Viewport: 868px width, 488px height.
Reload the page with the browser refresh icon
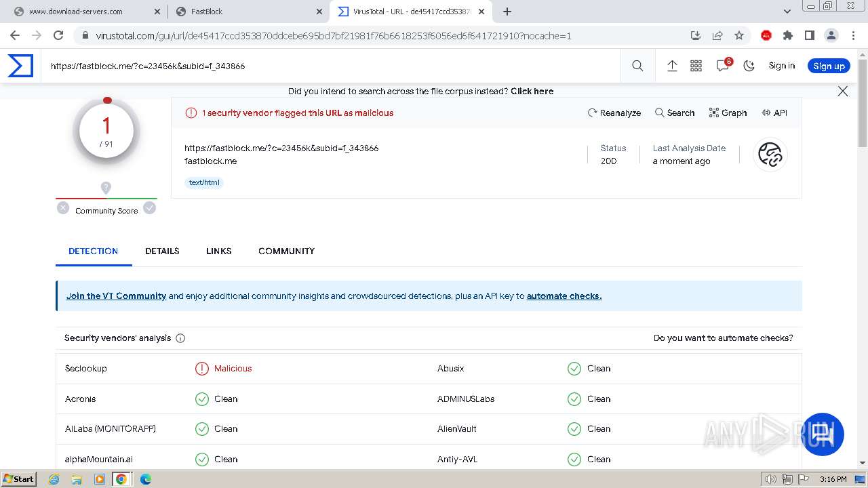[x=58, y=35]
